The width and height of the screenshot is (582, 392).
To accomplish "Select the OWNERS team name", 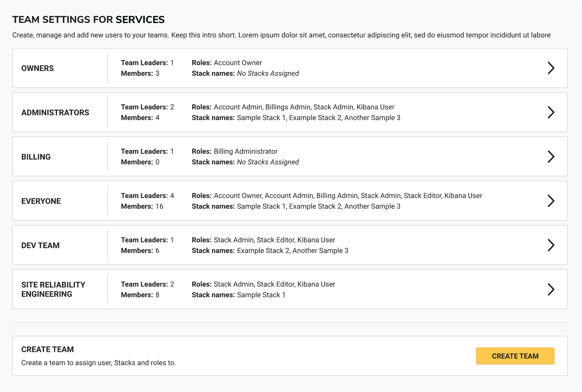I will (37, 68).
